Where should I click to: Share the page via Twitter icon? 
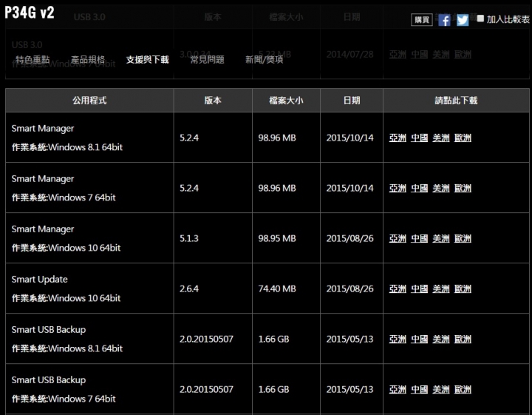(x=462, y=20)
